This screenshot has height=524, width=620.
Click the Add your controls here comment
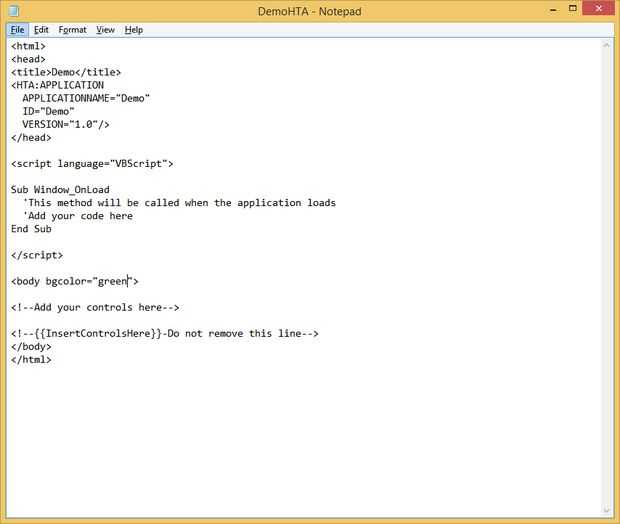pos(95,307)
